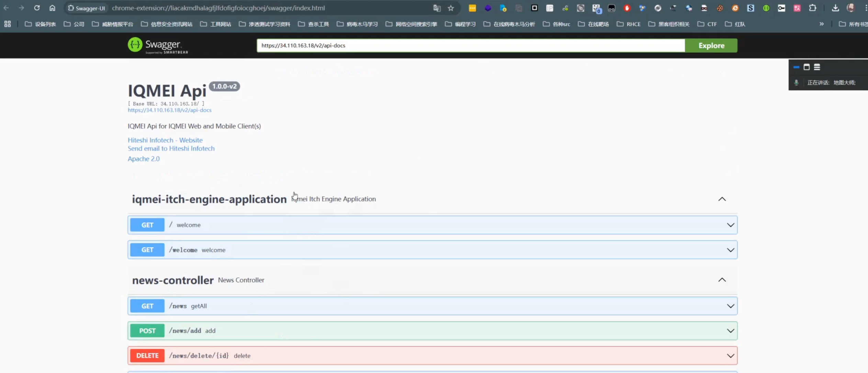Click the green Swagger extension icon
Viewport: 868px width, 373px height.
(766, 8)
